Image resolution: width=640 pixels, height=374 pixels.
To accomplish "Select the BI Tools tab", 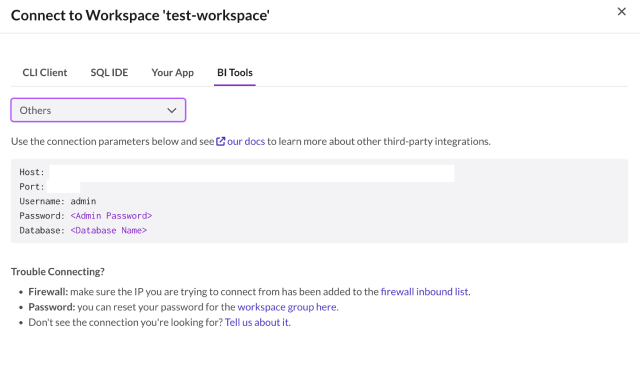I will tap(235, 73).
